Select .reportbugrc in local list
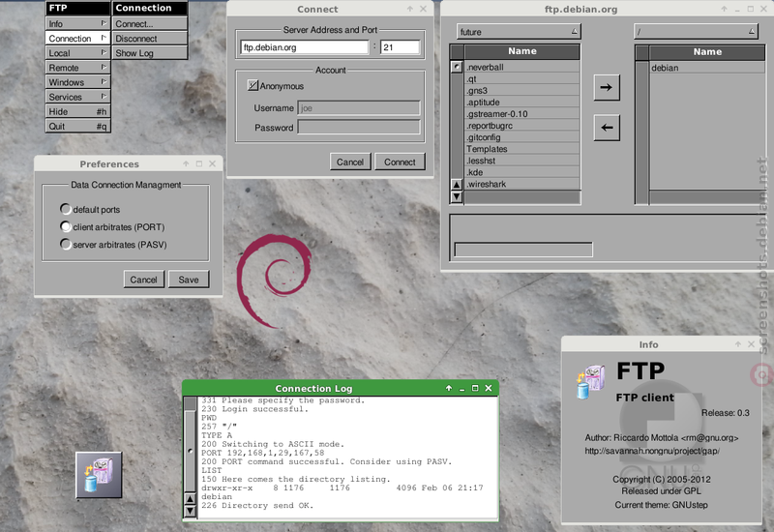774x532 pixels. tap(522, 126)
